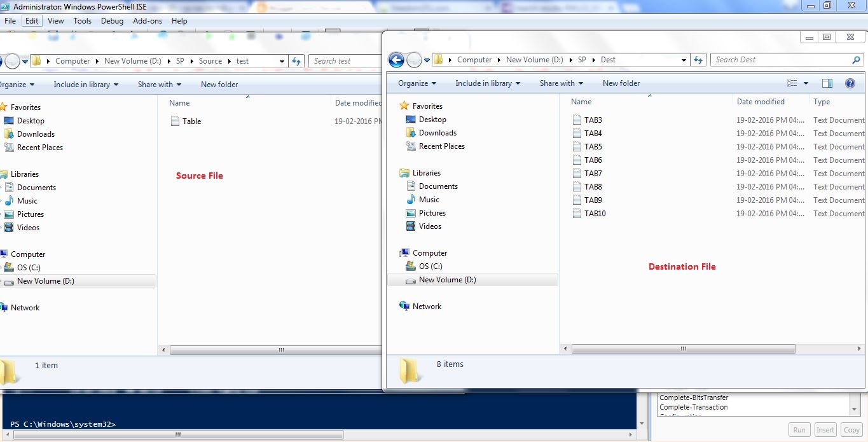The image size is (868, 442).
Task: Open the View menu
Action: coord(56,20)
